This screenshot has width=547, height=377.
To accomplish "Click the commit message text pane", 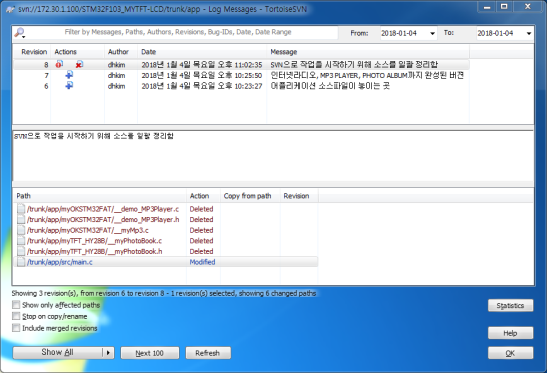I will pyautogui.click(x=273, y=156).
